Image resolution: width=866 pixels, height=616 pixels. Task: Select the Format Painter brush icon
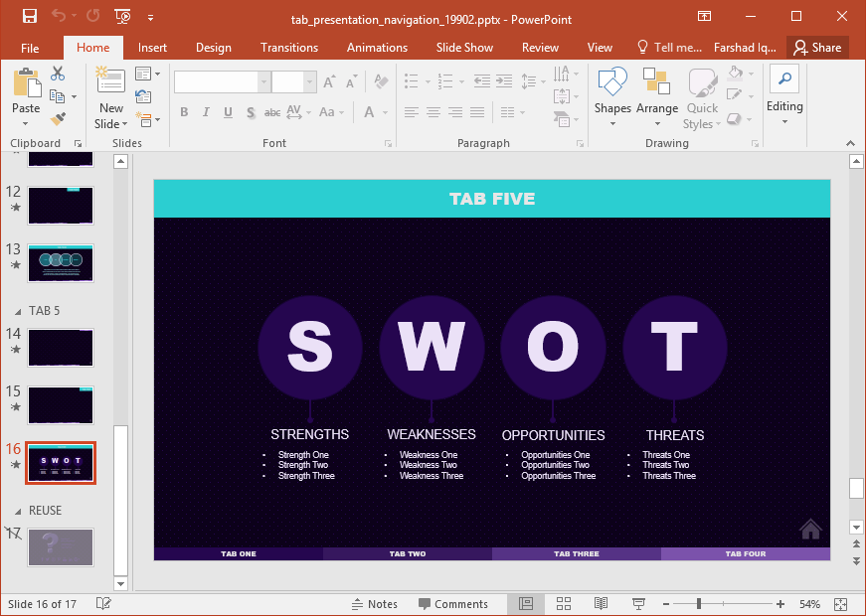[x=58, y=118]
